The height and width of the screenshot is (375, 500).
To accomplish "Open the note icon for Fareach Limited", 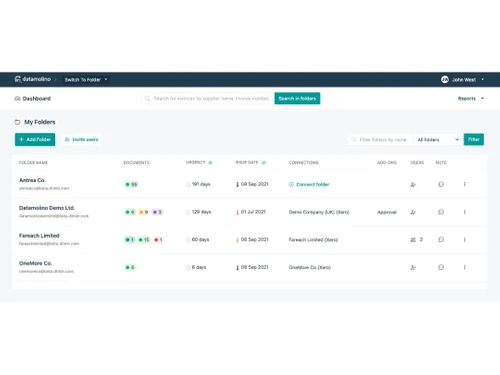I will click(441, 239).
